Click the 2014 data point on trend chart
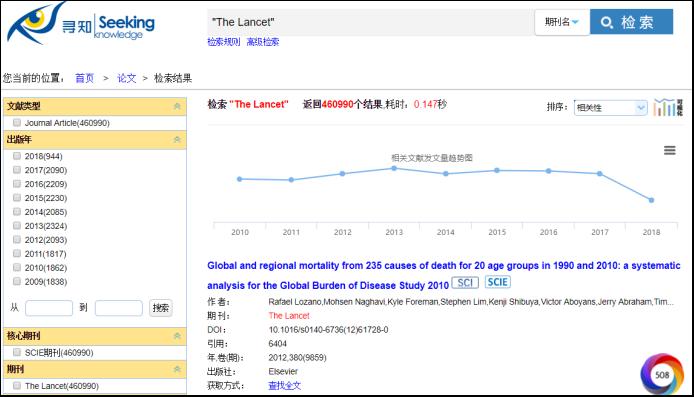694x397 pixels. pyautogui.click(x=446, y=174)
